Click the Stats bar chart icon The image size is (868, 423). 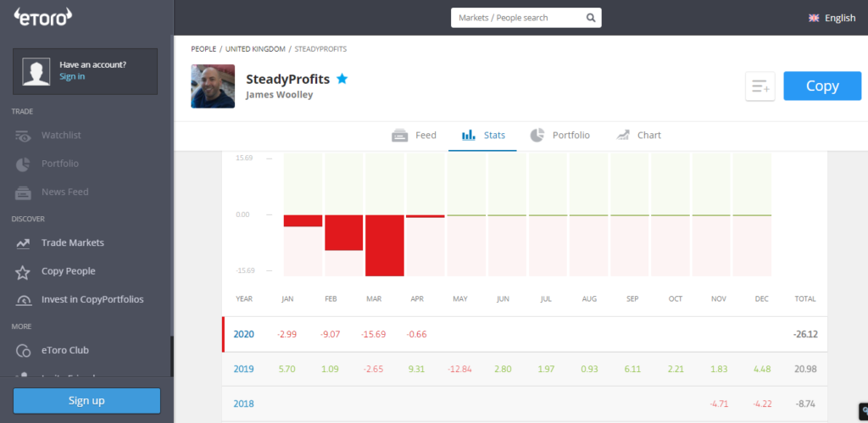pos(469,135)
